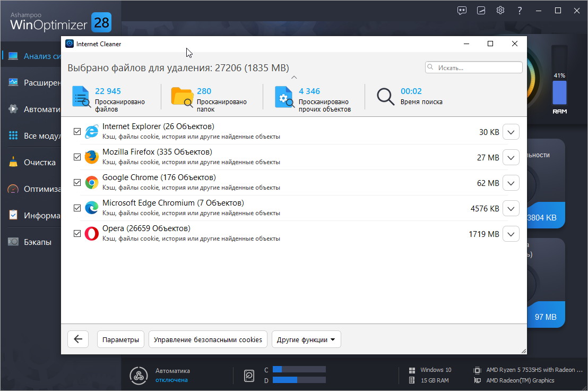Viewport: 588px width, 391px height.
Task: Expand the Mozilla Firefox details chevron
Action: [x=511, y=158]
